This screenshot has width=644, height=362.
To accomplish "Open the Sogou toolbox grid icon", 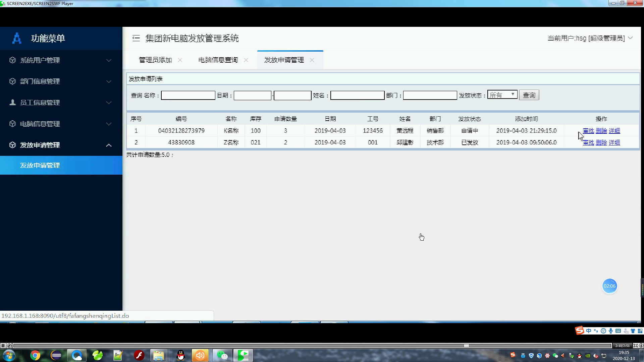I will coord(640,331).
